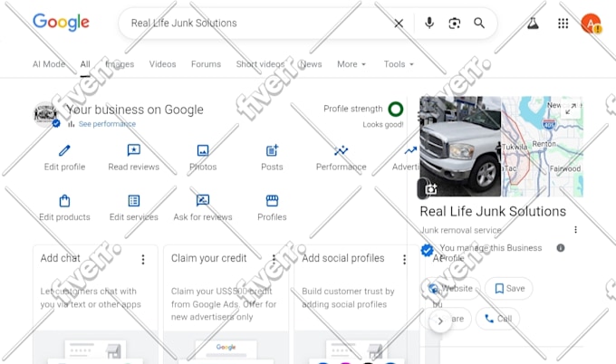616x364 pixels.
Task: Start voice search with the microphone icon
Action: pyautogui.click(x=429, y=24)
